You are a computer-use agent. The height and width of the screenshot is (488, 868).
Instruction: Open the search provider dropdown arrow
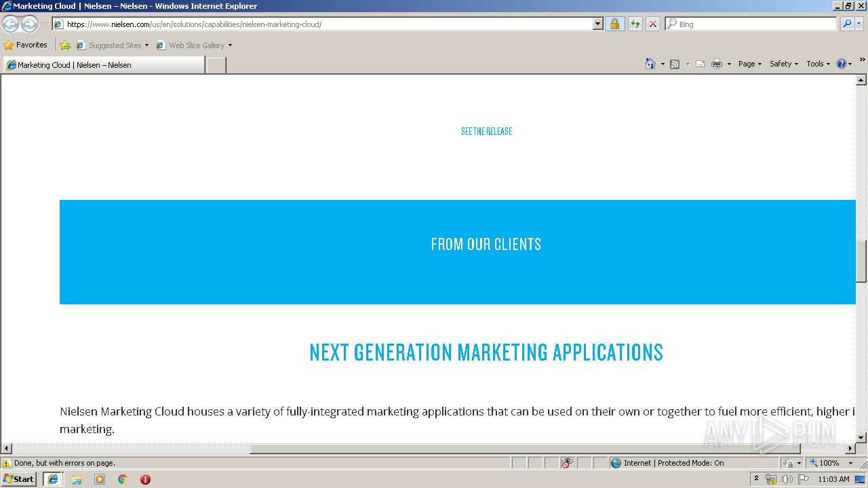point(859,24)
